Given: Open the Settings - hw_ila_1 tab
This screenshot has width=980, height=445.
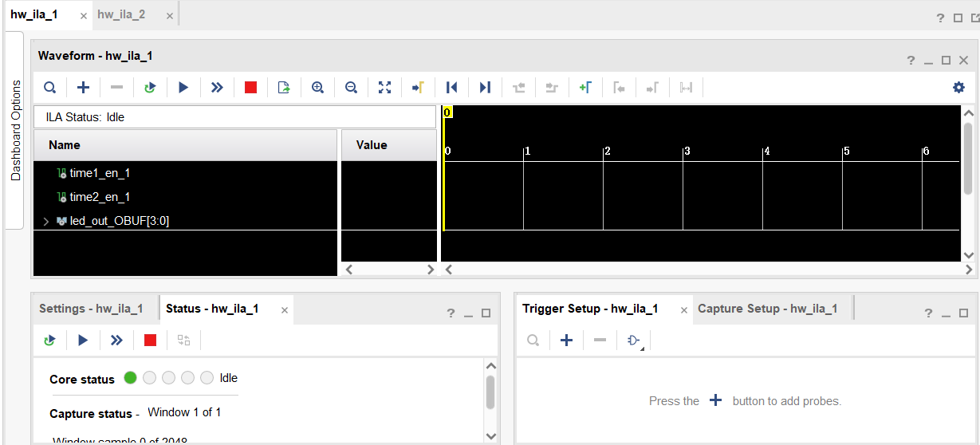Looking at the screenshot, I should 91,309.
